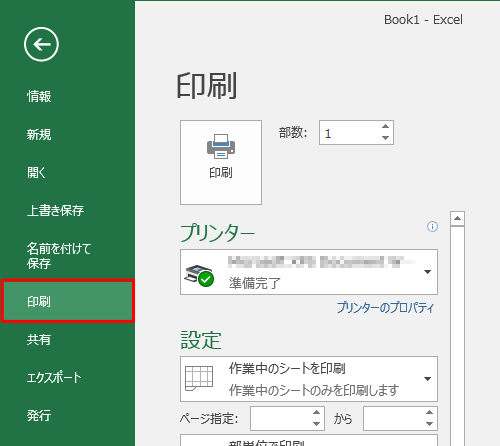Decrement the ページ指定 start page
500x446 pixels.
click(x=316, y=424)
